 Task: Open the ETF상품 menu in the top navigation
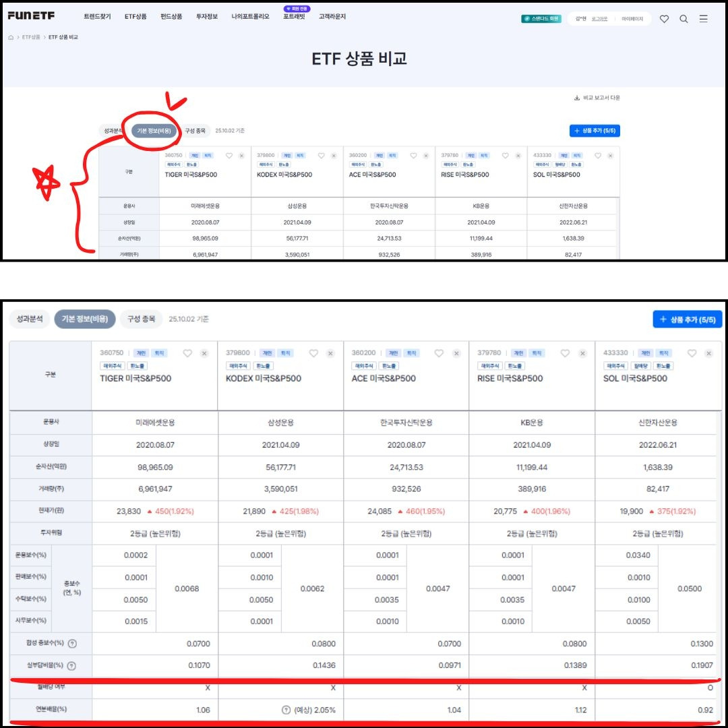coord(135,17)
